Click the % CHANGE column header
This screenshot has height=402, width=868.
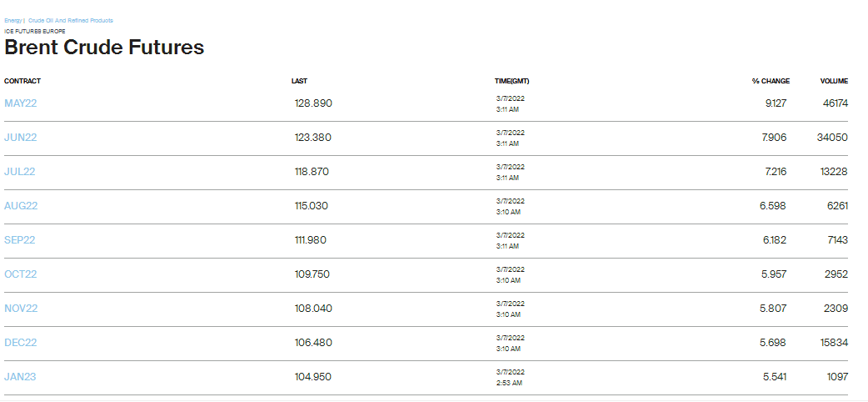[771, 81]
